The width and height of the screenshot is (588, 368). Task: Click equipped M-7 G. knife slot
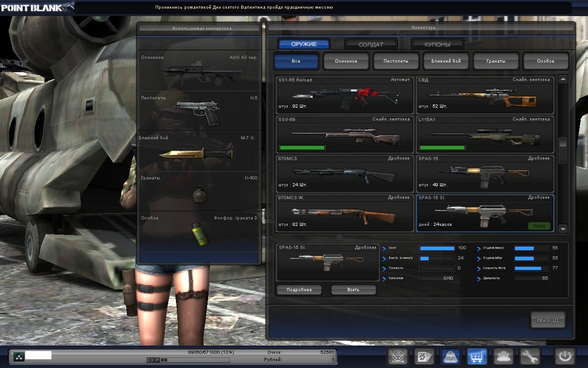point(199,150)
